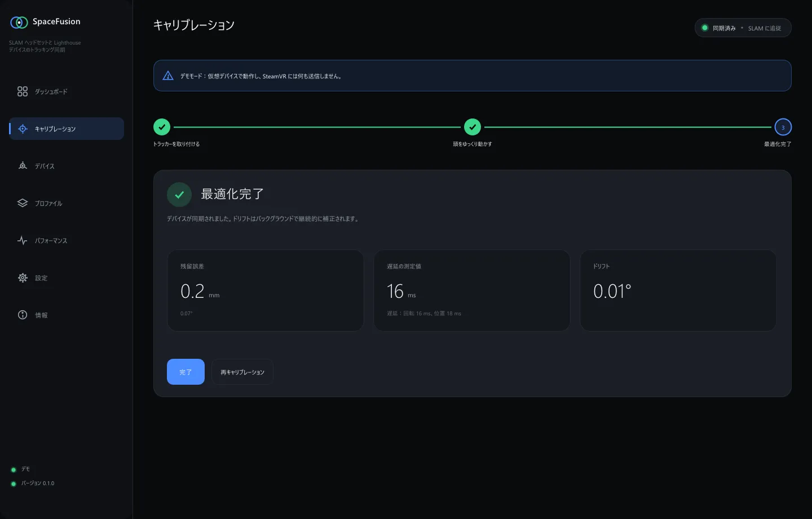Select the デバイス tracker icon
The height and width of the screenshot is (519, 812).
pyautogui.click(x=23, y=166)
